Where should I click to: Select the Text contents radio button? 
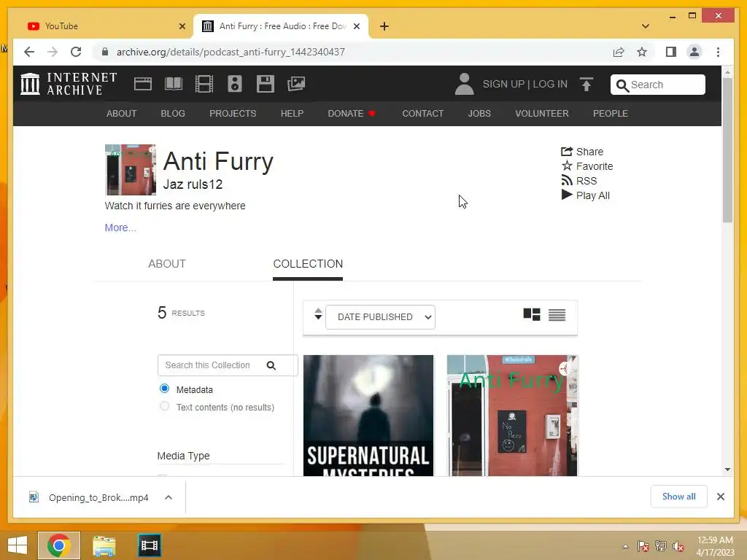coord(164,406)
